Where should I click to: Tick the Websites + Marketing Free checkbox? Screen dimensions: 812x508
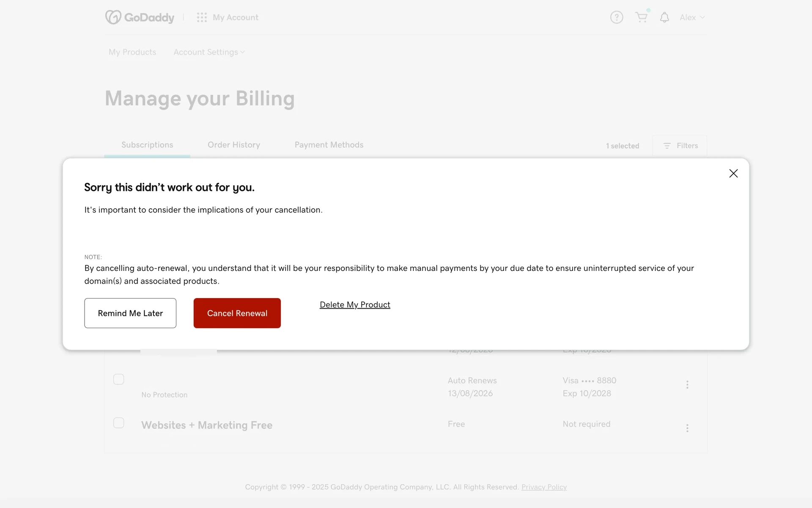(x=119, y=423)
